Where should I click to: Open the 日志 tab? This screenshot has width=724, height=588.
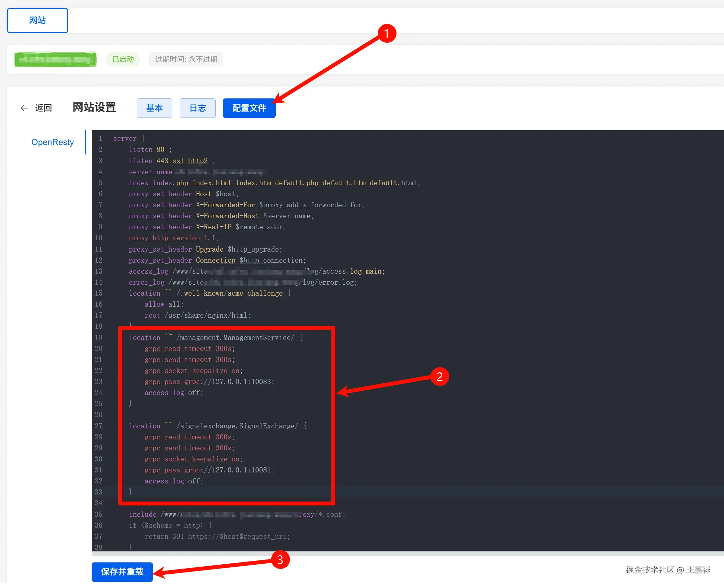click(x=197, y=108)
